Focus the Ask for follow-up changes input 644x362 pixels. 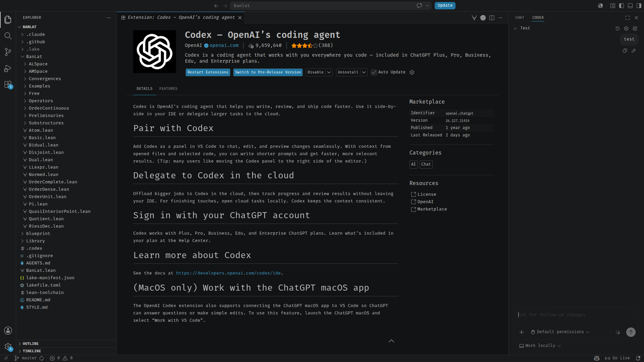pos(576,315)
